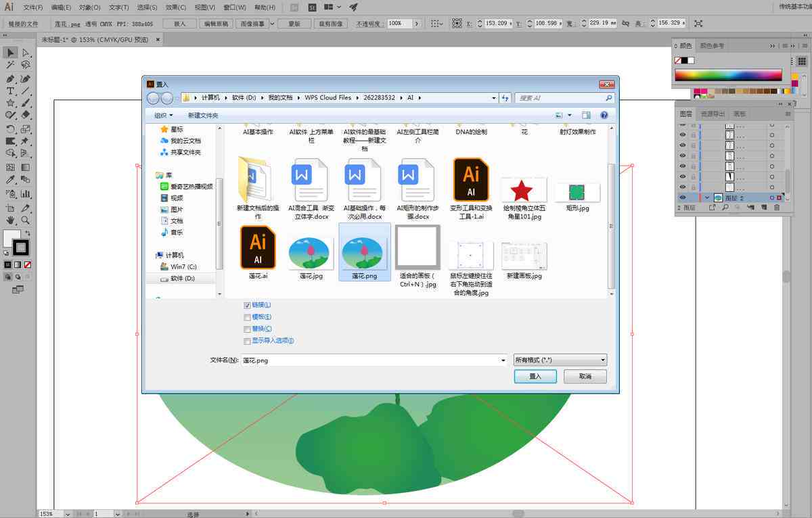
Task: Select the Magic Wand tool
Action: point(11,66)
